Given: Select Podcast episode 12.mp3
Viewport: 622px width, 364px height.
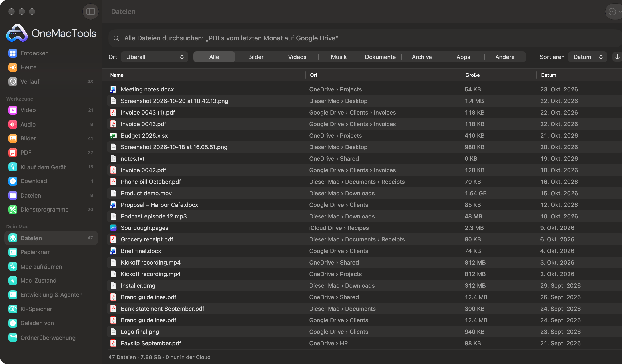Looking at the screenshot, I should coord(364,216).
